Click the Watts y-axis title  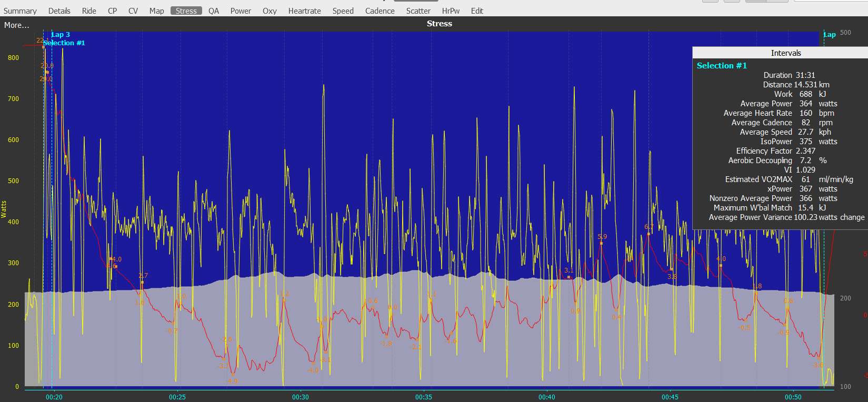click(4, 209)
